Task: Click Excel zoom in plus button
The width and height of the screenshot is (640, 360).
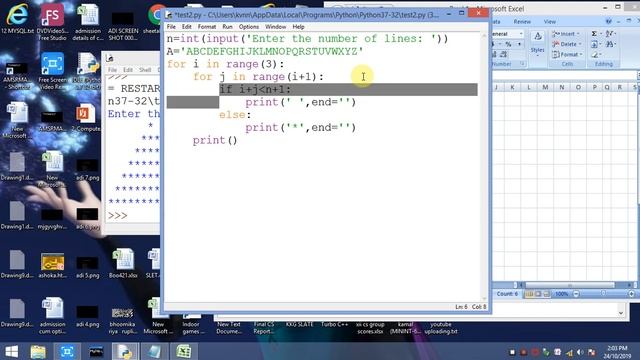Action: (x=631, y=294)
